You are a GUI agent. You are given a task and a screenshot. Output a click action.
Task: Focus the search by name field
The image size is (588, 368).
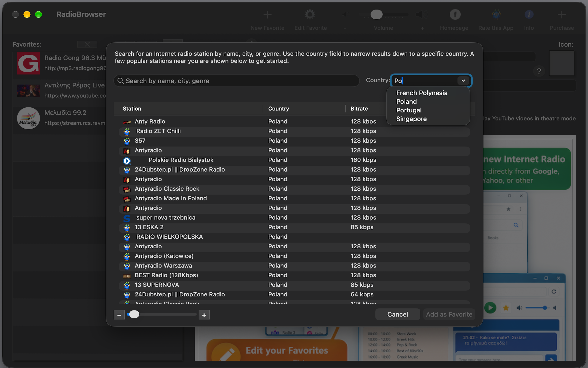[236, 81]
